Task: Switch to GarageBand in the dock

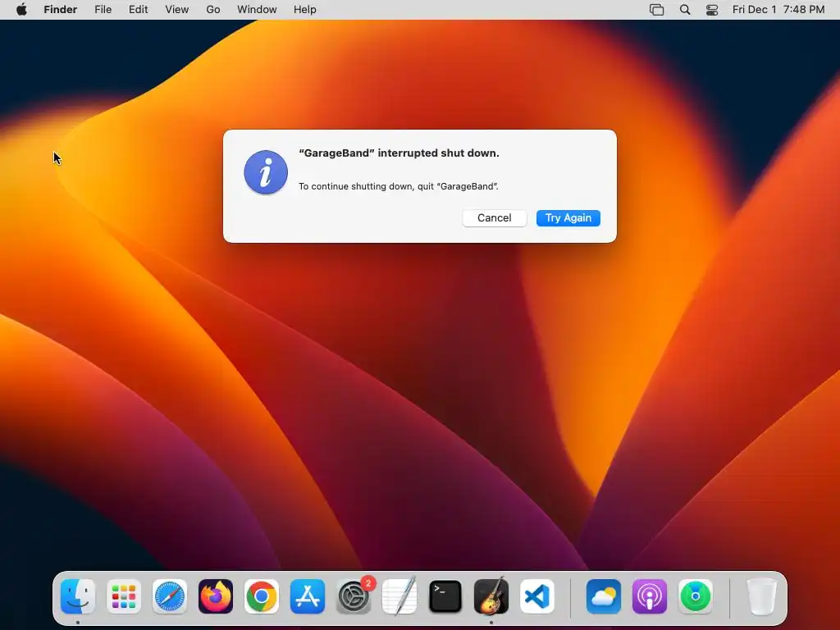Action: [x=491, y=596]
